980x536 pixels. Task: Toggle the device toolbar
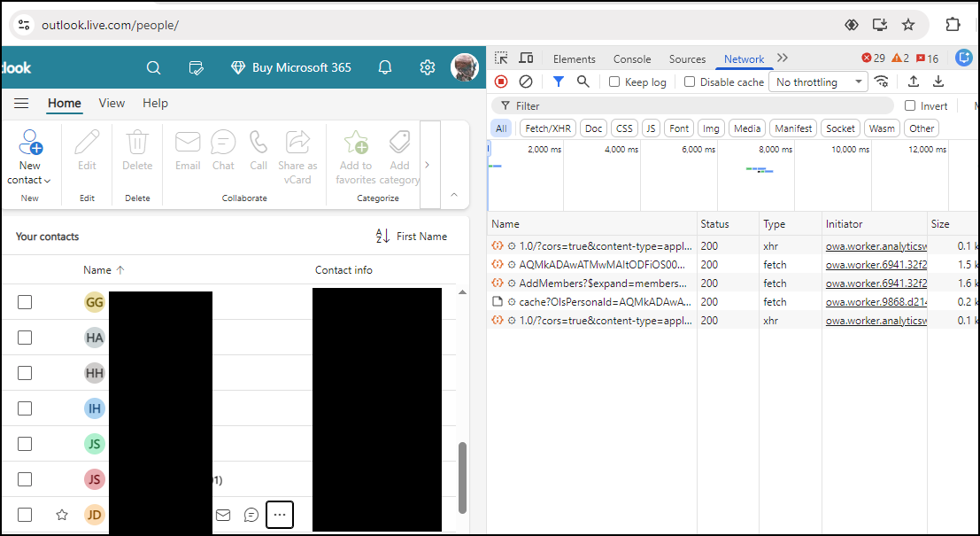526,58
